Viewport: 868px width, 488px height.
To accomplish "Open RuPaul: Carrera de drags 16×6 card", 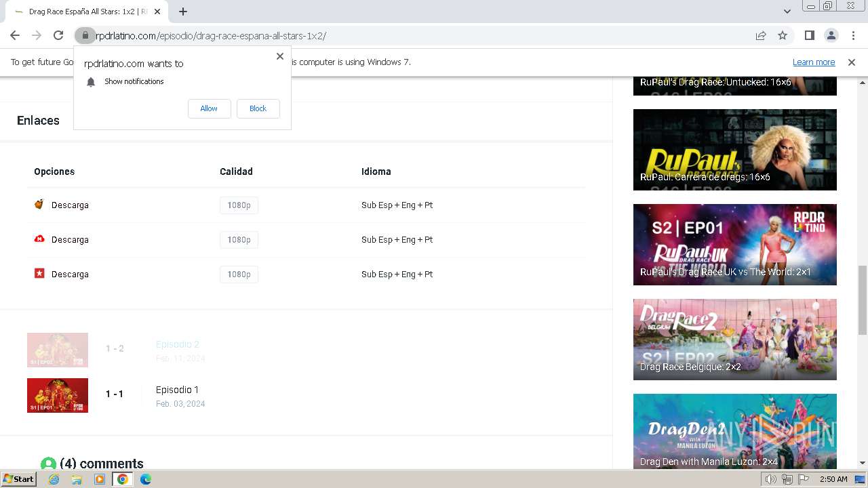I will coord(735,150).
